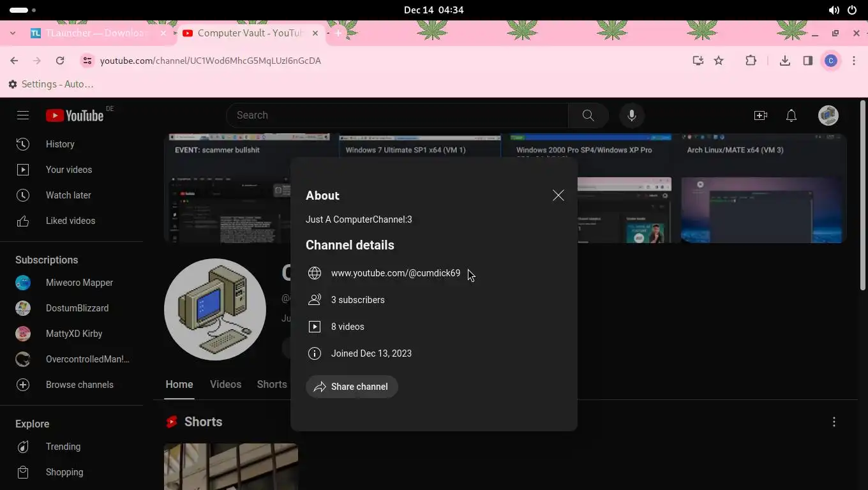Viewport: 868px width, 490px height.
Task: Open the Chrome three-dot menu
Action: point(854,61)
